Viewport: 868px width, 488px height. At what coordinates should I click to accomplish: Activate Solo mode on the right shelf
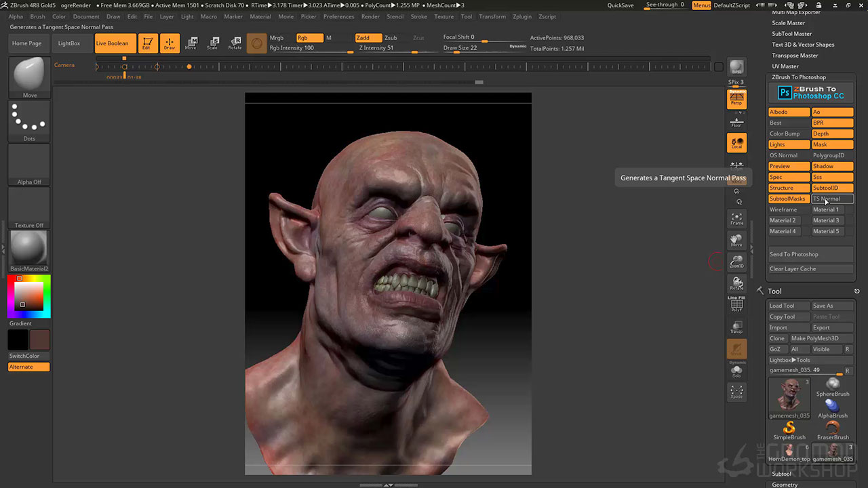pyautogui.click(x=736, y=371)
